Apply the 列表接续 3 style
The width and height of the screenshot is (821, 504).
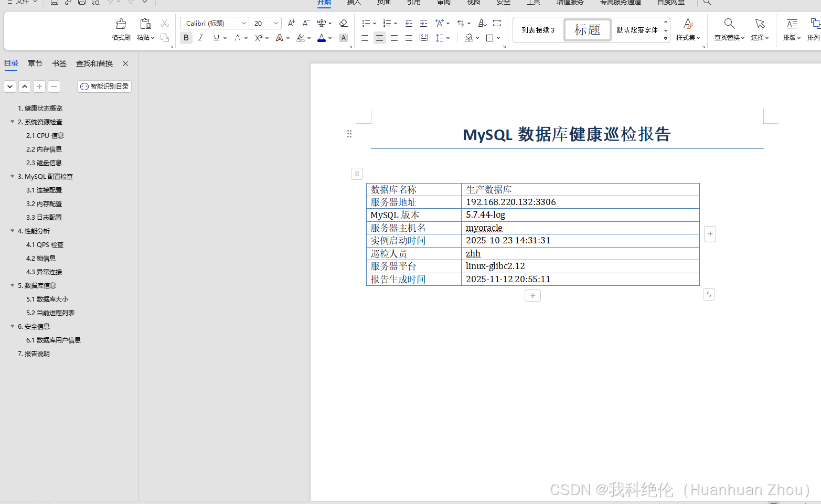538,30
